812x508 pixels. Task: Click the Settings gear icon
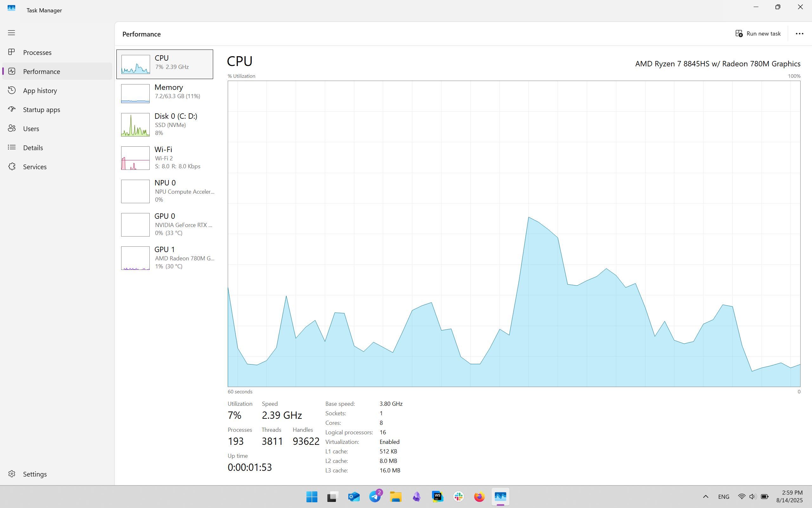[11, 474]
